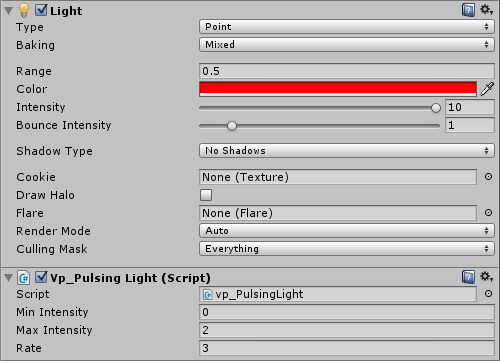Open Flare object picker circle
This screenshot has width=500, height=361.
point(488,213)
